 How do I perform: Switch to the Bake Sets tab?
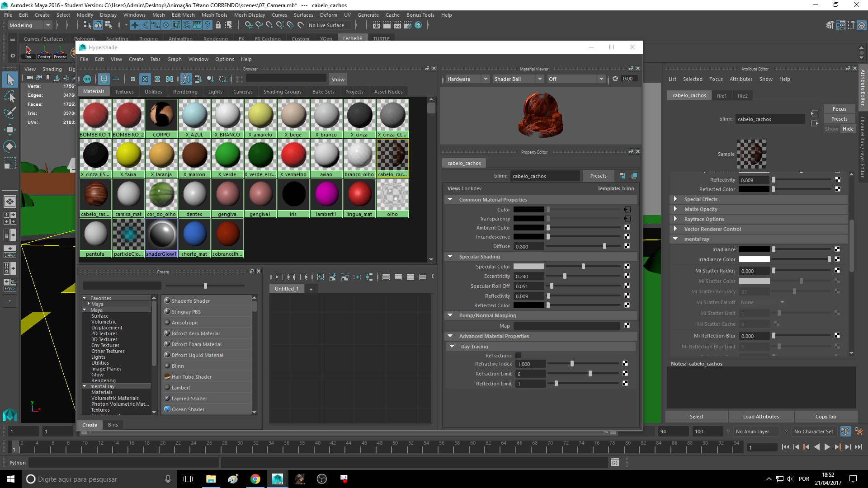pyautogui.click(x=323, y=92)
